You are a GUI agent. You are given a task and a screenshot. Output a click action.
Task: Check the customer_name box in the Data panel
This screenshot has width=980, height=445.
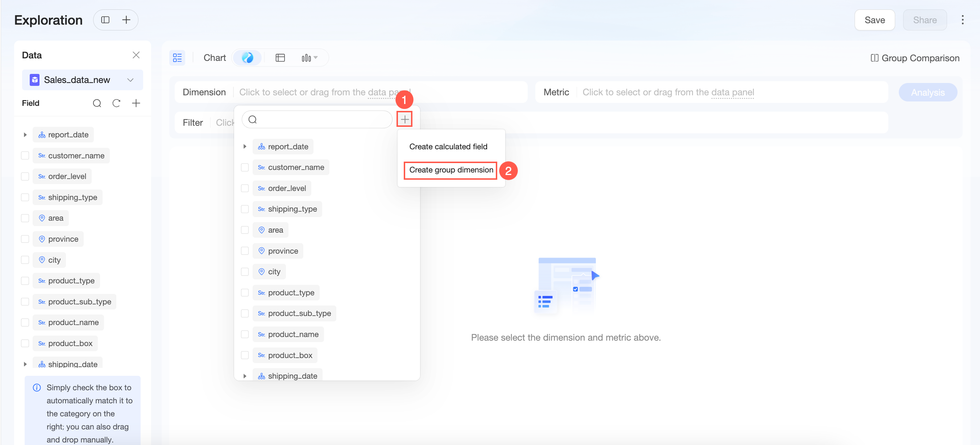(x=25, y=155)
